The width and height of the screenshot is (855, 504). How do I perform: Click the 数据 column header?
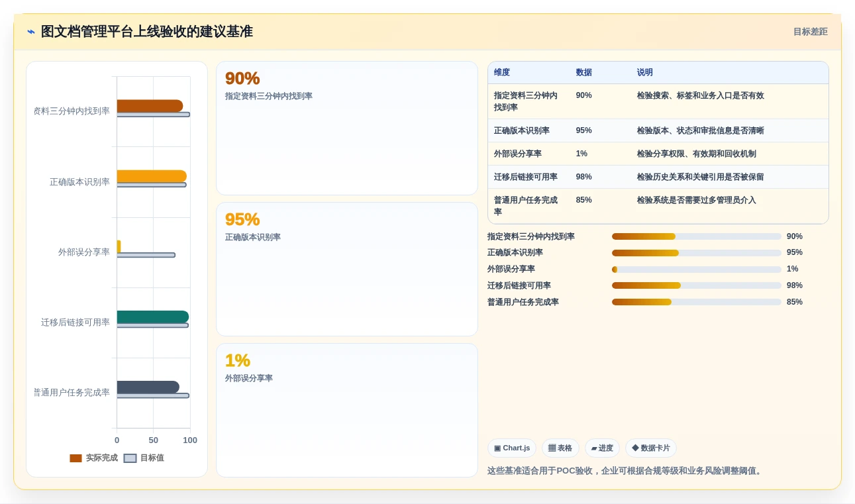pos(584,73)
